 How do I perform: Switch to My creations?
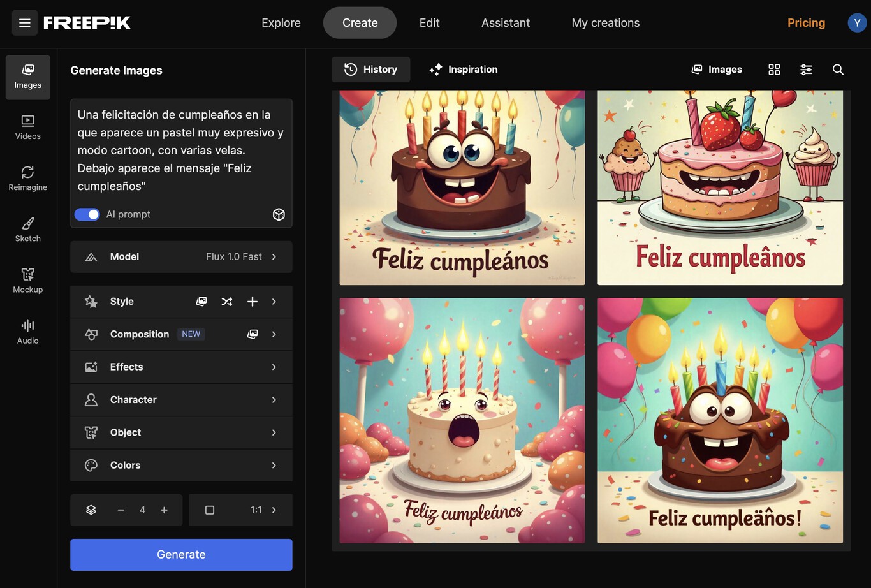605,22
